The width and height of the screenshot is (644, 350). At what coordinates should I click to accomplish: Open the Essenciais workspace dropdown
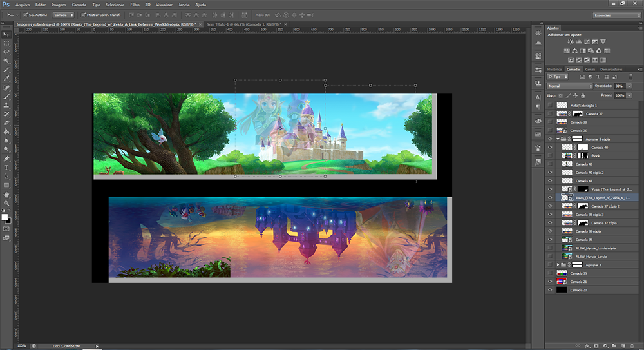pos(616,15)
